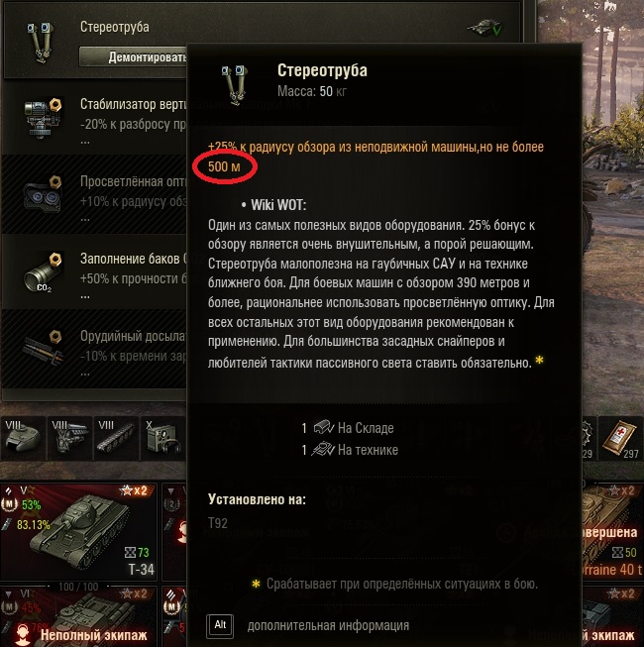Select the Стереотруба equipment icon in list
Image resolution: width=644 pixels, height=647 pixels.
40,42
